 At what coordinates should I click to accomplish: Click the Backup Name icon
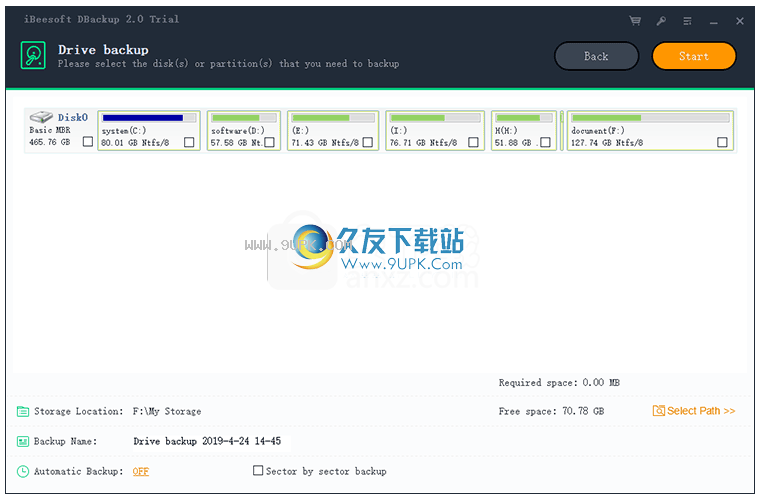point(23,441)
